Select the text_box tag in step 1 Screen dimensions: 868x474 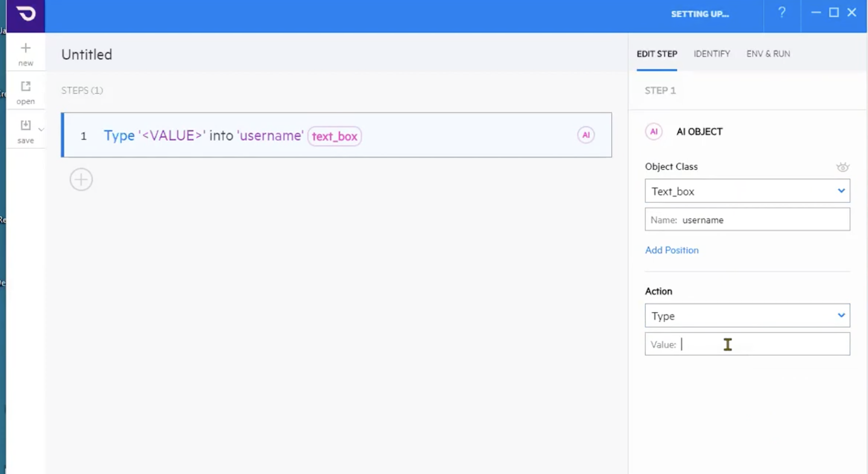(335, 136)
